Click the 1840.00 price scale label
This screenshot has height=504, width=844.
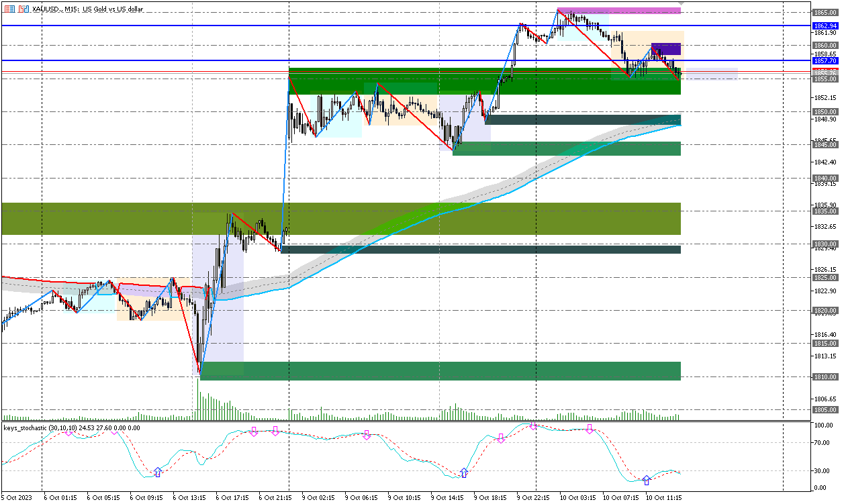tap(825, 178)
